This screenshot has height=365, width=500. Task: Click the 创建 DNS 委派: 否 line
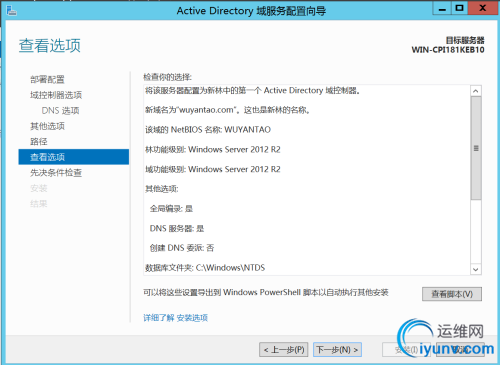click(182, 248)
